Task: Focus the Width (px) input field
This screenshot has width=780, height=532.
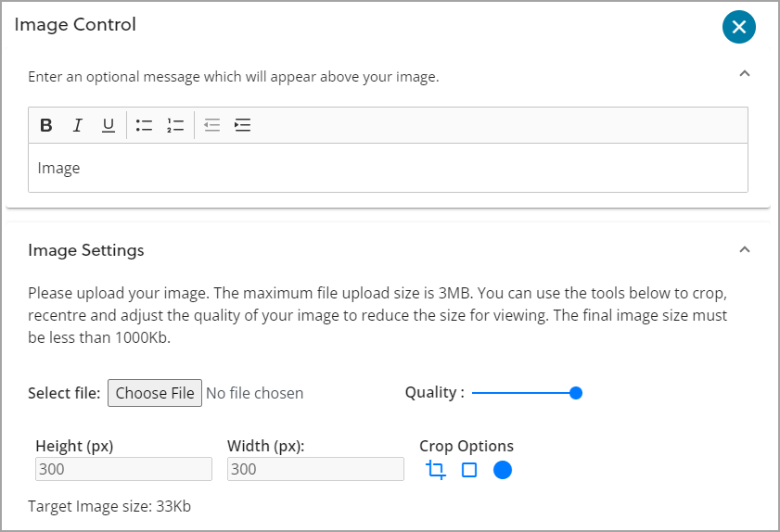Action: (x=315, y=469)
